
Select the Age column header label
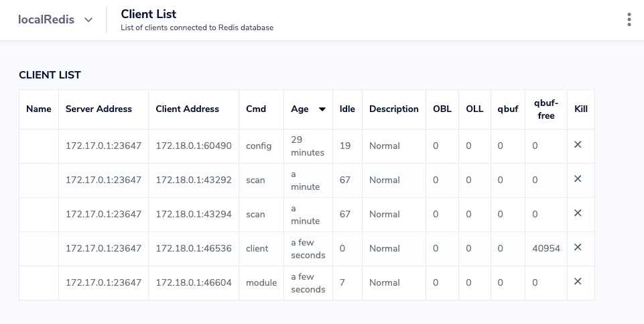click(x=300, y=109)
